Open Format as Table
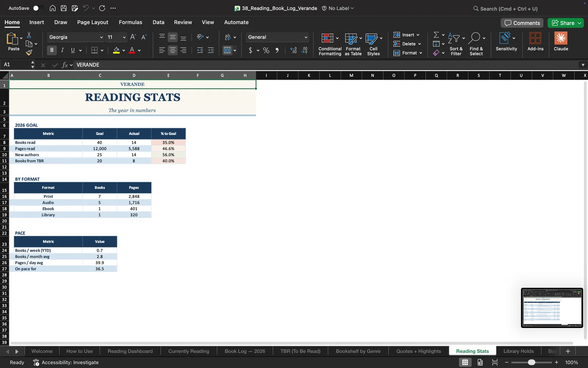 [353, 44]
